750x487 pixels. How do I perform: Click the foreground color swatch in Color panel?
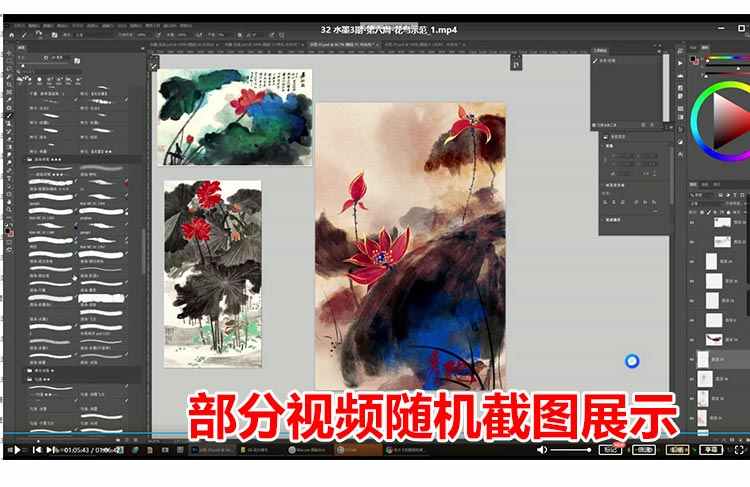[693, 59]
